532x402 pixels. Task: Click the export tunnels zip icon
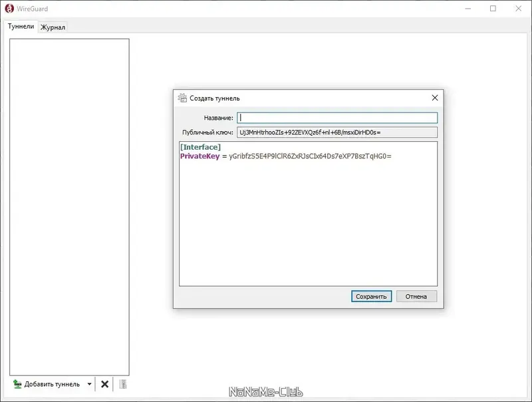[123, 384]
